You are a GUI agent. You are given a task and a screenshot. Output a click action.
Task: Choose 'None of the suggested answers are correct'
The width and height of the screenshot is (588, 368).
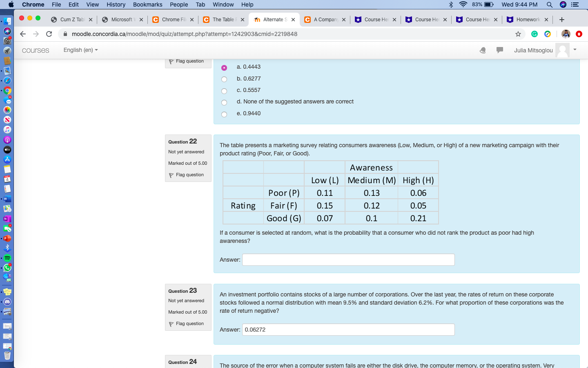point(224,102)
